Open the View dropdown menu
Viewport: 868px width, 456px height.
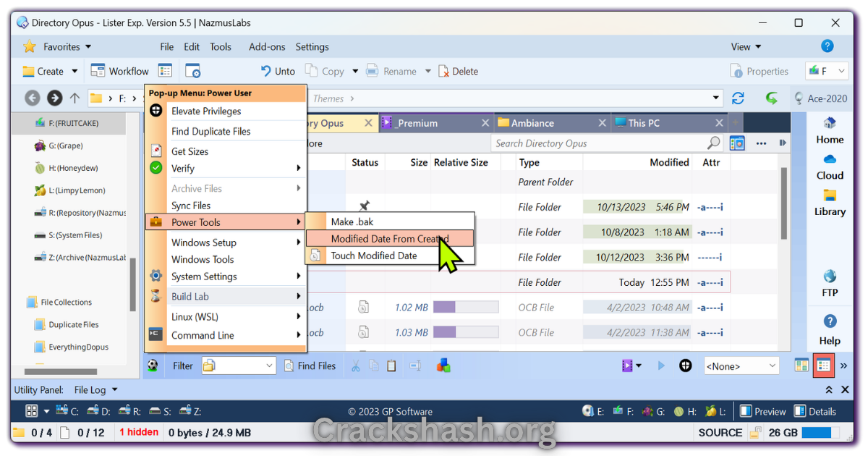[x=746, y=46]
